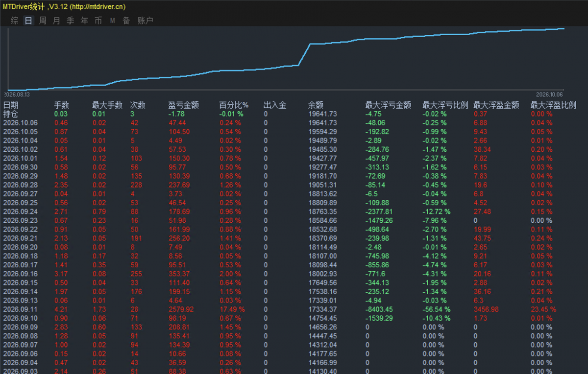Screen dimensions: 588x374
Task: Click the 出入金 column header
Action: (x=275, y=105)
